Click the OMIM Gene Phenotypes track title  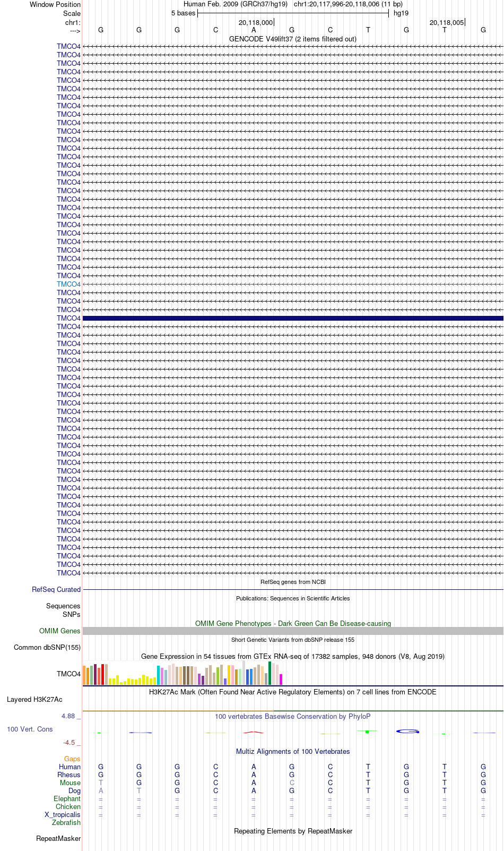(x=293, y=623)
